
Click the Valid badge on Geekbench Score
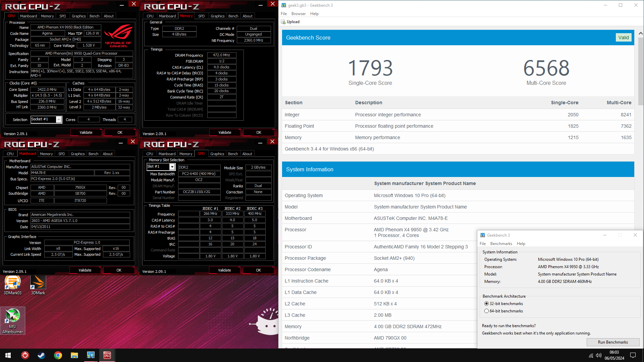tap(624, 38)
